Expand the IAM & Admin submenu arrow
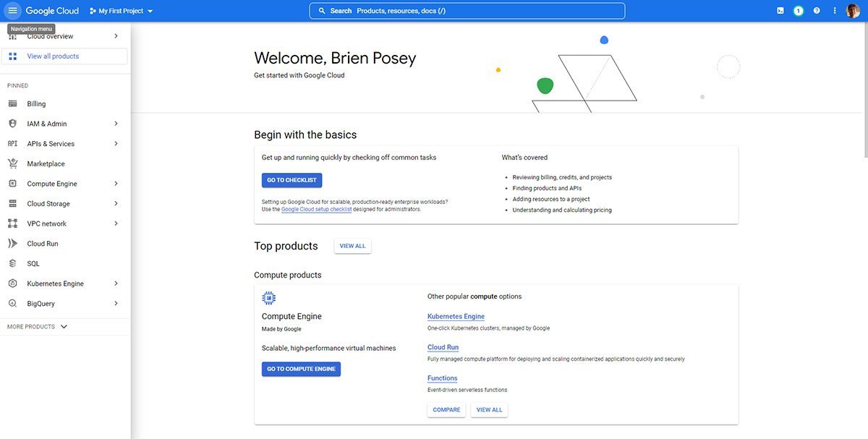This screenshot has height=439, width=868. pyautogui.click(x=116, y=124)
